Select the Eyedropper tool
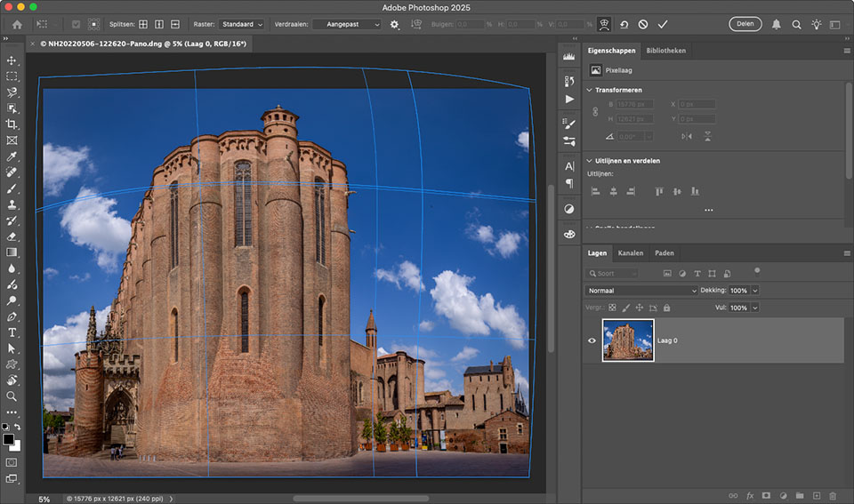This screenshot has width=854, height=504. pyautogui.click(x=12, y=156)
